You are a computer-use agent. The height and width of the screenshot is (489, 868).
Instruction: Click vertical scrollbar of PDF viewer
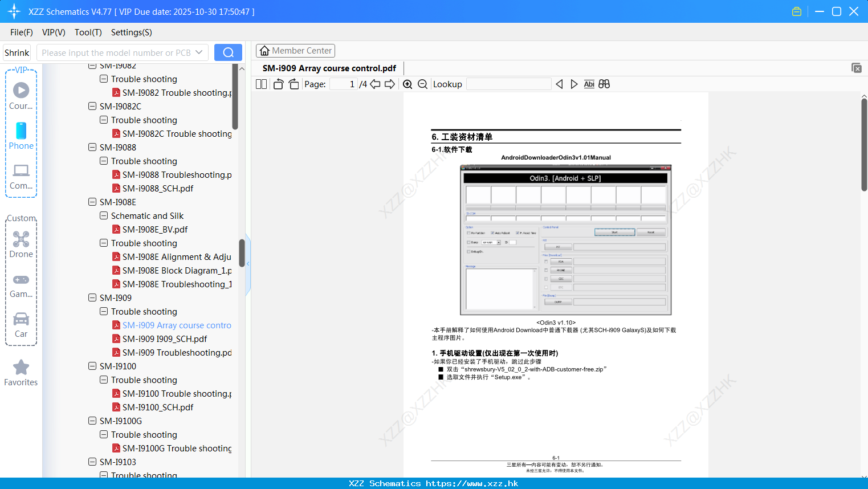[x=864, y=145]
